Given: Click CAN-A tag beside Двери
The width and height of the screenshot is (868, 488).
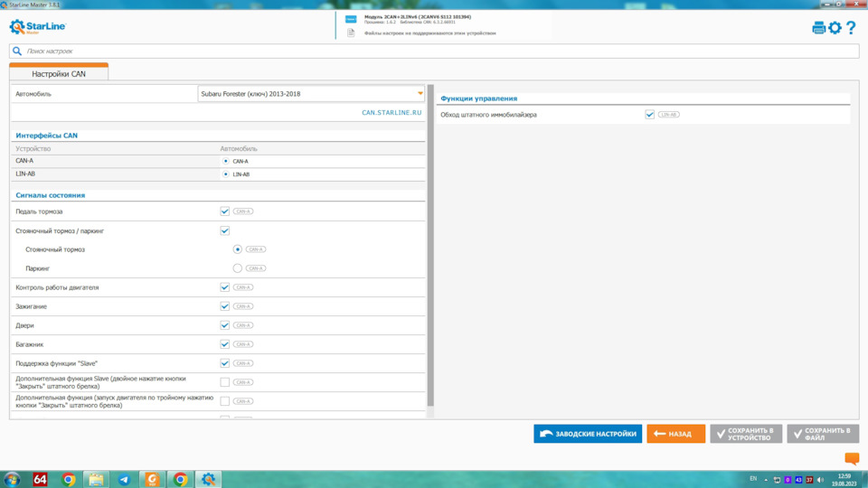Looking at the screenshot, I should coord(243,325).
